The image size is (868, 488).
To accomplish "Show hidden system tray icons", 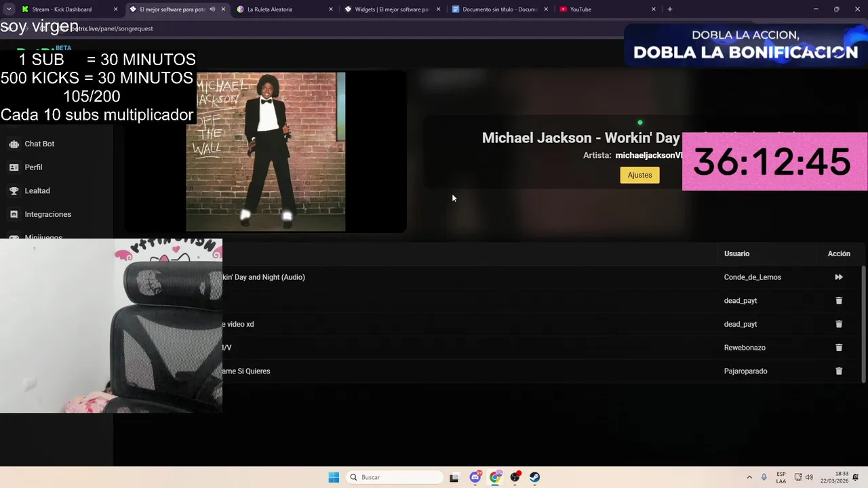I will tap(749, 477).
